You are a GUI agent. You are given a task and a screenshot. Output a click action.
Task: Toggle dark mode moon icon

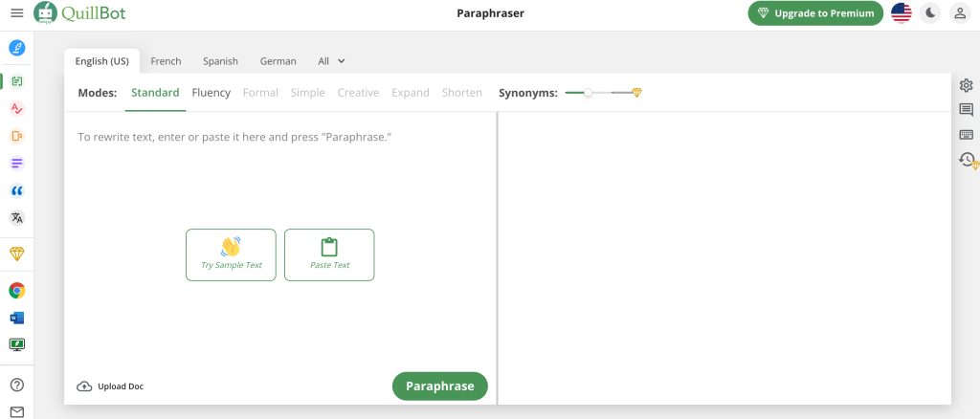[930, 13]
